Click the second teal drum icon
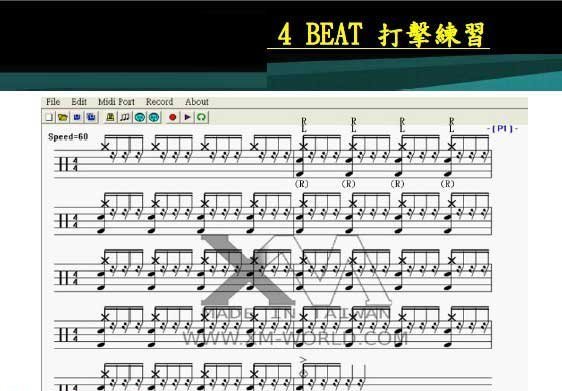 pyautogui.click(x=154, y=117)
